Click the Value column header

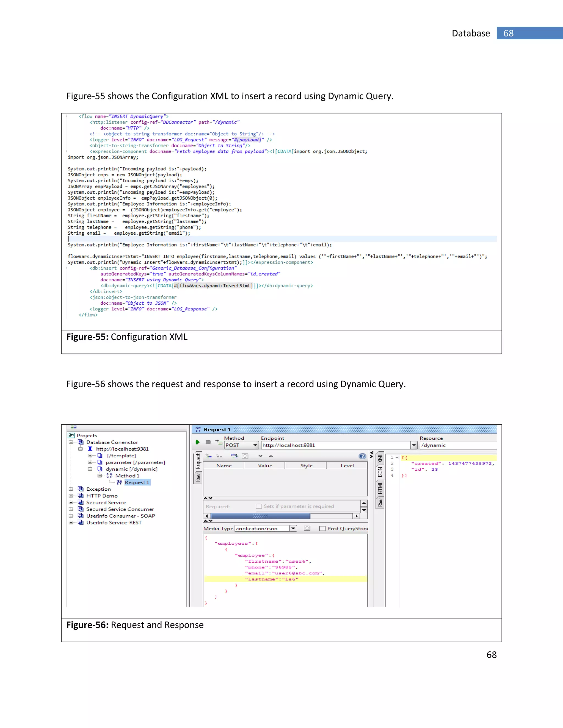(x=265, y=466)
